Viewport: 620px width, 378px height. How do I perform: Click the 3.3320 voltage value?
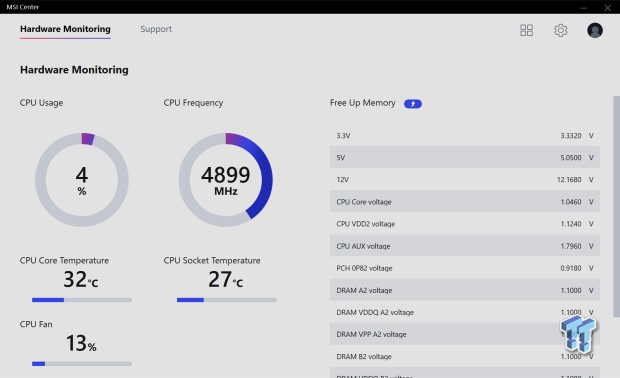(x=571, y=136)
